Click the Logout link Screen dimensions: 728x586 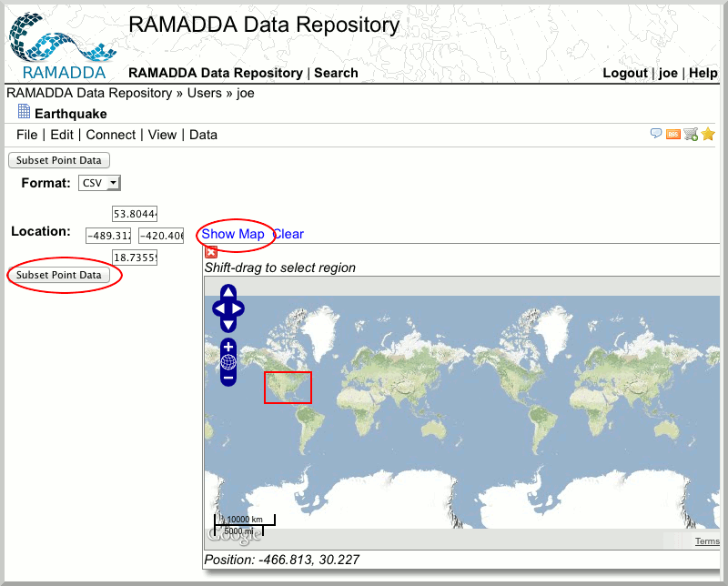[625, 73]
